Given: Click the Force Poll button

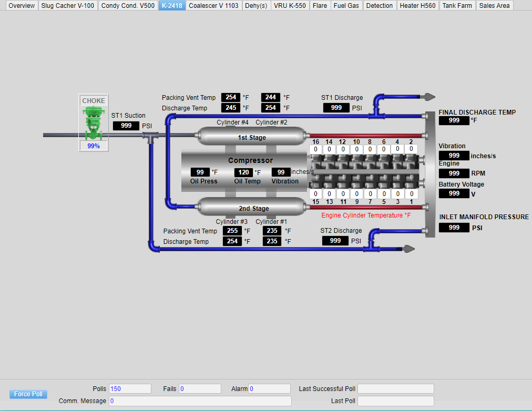Looking at the screenshot, I should coord(28,394).
